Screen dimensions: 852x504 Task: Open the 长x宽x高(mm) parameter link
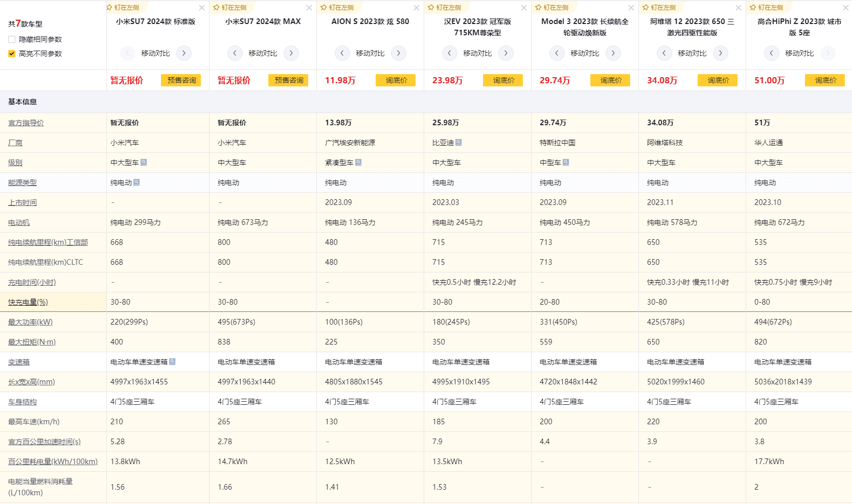click(32, 382)
